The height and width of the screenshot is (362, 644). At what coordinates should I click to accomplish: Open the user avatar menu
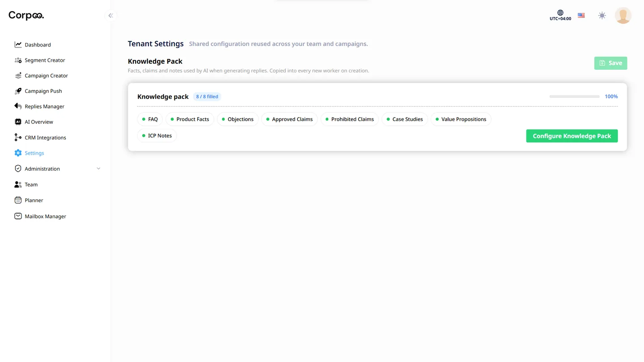pyautogui.click(x=623, y=16)
